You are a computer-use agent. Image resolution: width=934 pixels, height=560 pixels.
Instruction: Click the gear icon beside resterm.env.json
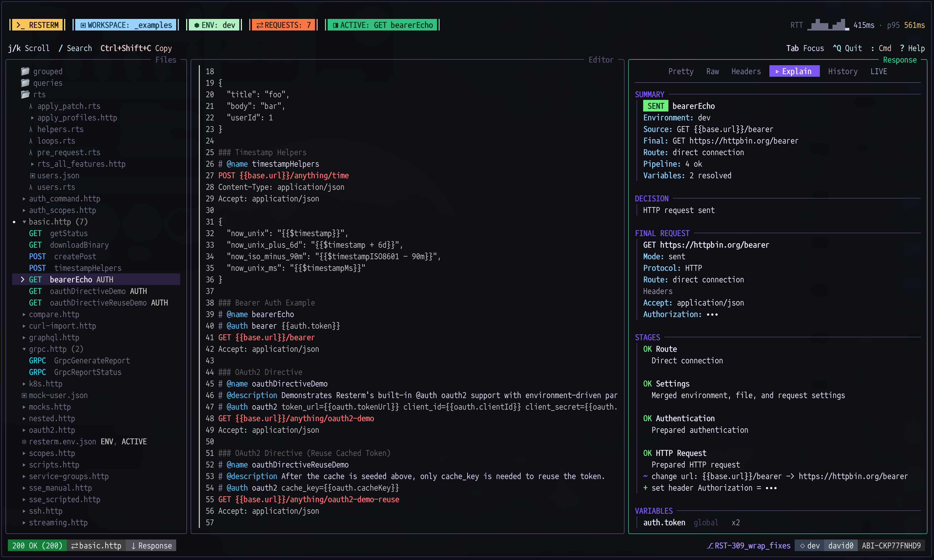(24, 441)
